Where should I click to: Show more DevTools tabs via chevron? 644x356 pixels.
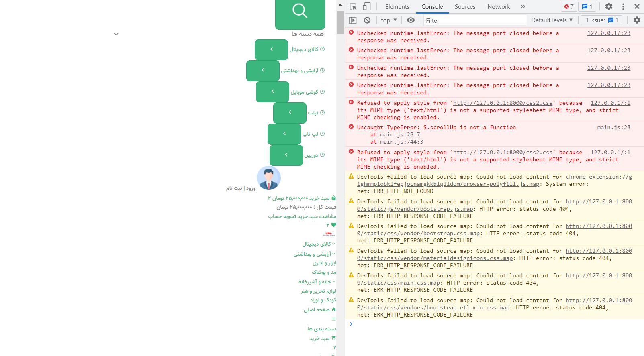point(523,7)
